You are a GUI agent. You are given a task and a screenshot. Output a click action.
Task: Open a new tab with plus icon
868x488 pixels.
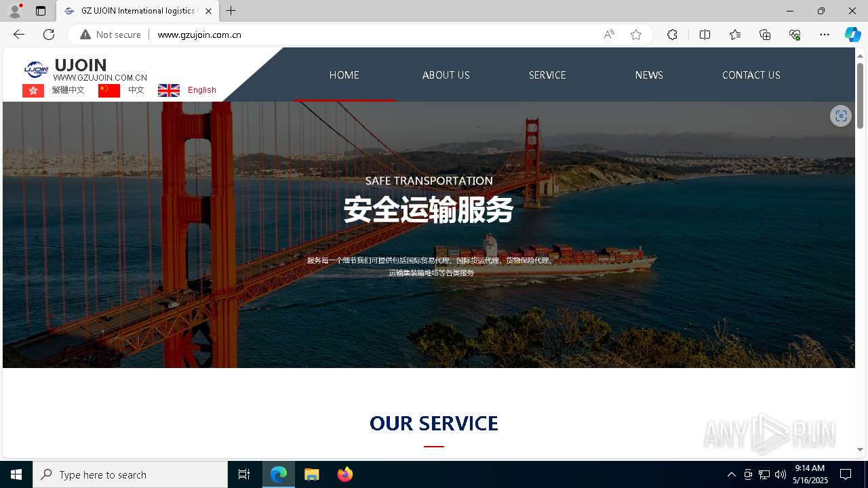(x=231, y=11)
